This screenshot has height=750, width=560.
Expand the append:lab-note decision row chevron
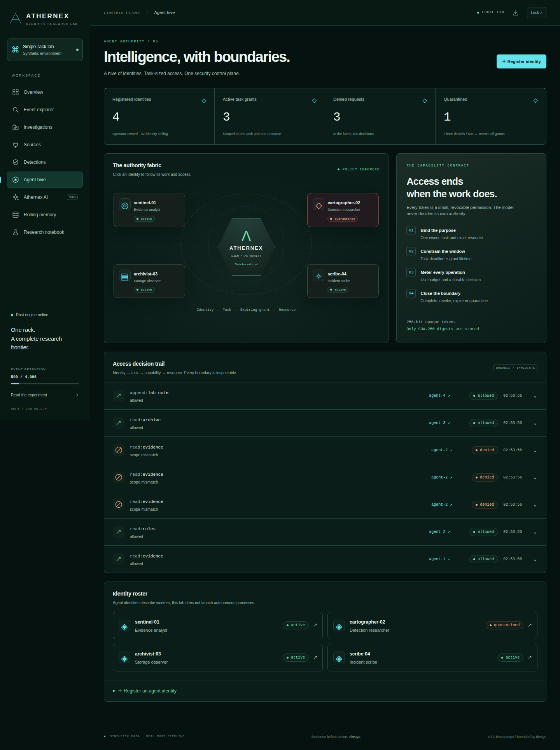(535, 396)
